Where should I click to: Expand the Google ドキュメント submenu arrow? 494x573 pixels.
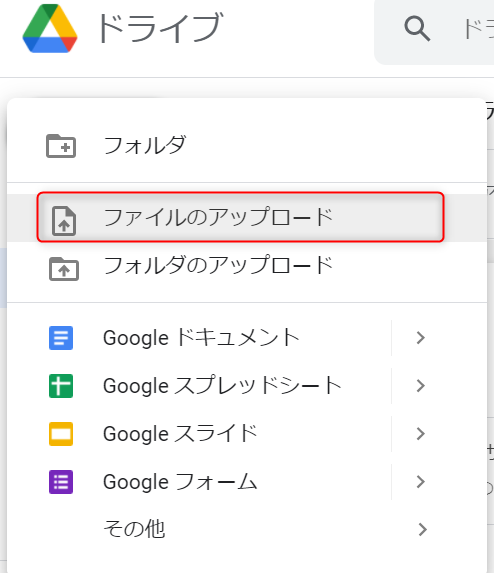421,338
